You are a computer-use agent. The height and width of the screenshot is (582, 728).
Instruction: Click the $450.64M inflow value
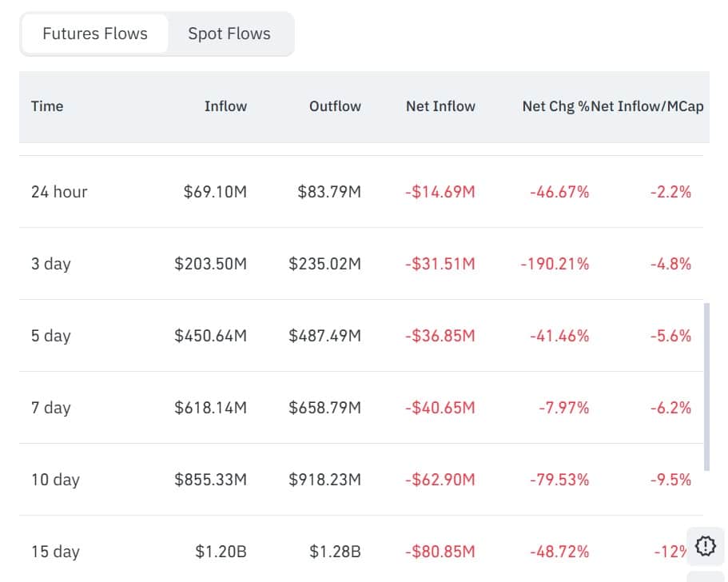tap(211, 336)
